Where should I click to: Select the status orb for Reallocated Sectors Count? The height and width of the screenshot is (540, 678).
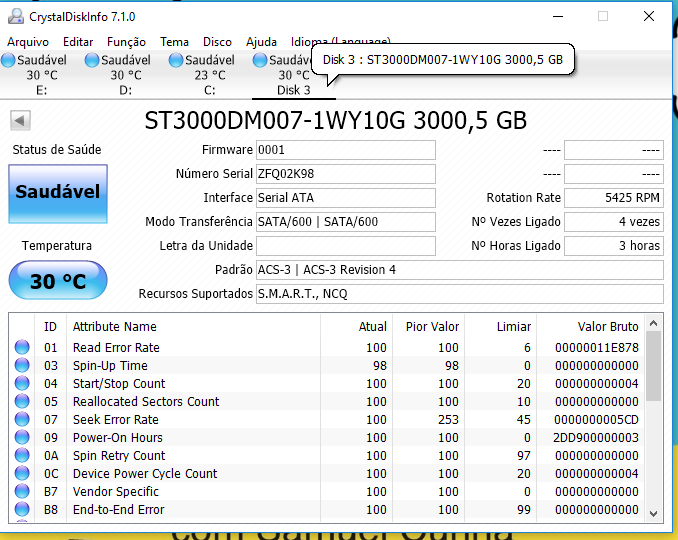(22, 401)
